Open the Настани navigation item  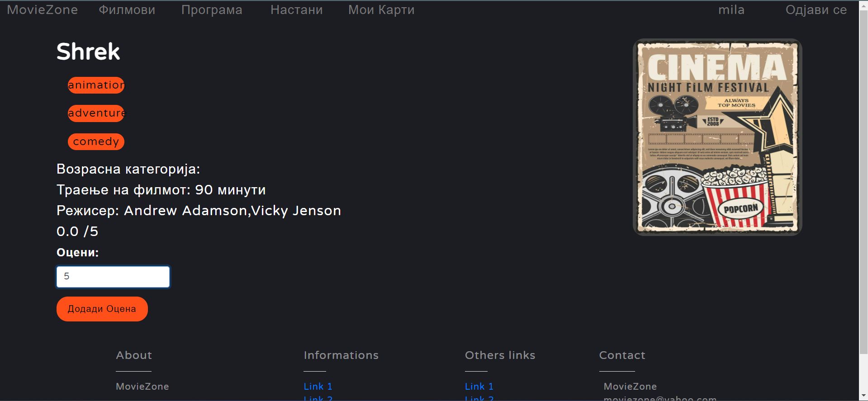click(296, 10)
